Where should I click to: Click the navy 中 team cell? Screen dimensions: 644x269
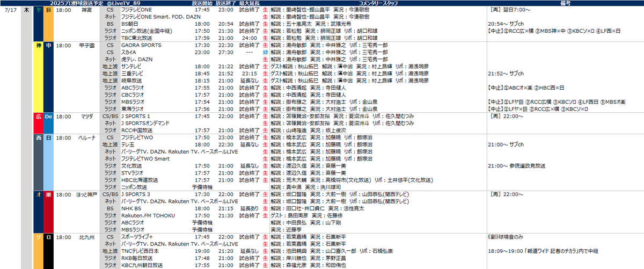(48, 77)
